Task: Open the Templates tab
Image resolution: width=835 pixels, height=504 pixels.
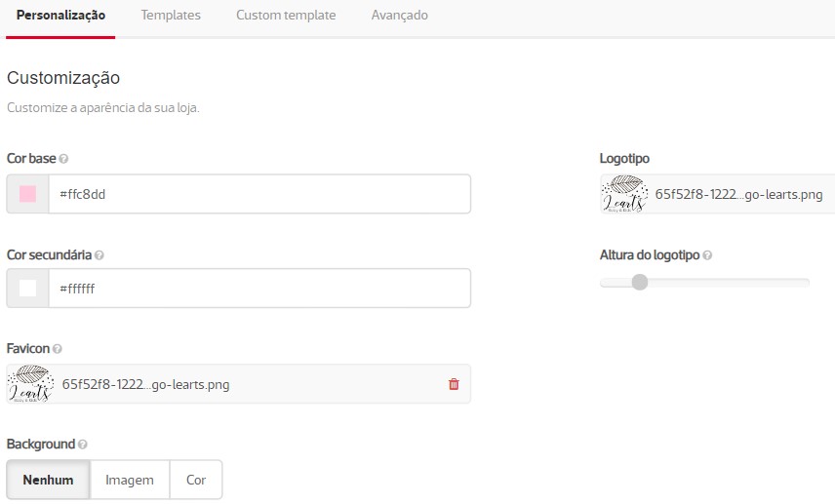Action: [171, 16]
